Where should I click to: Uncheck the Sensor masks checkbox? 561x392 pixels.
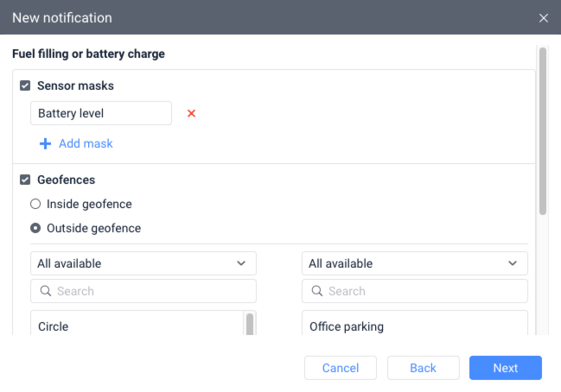[x=25, y=86]
